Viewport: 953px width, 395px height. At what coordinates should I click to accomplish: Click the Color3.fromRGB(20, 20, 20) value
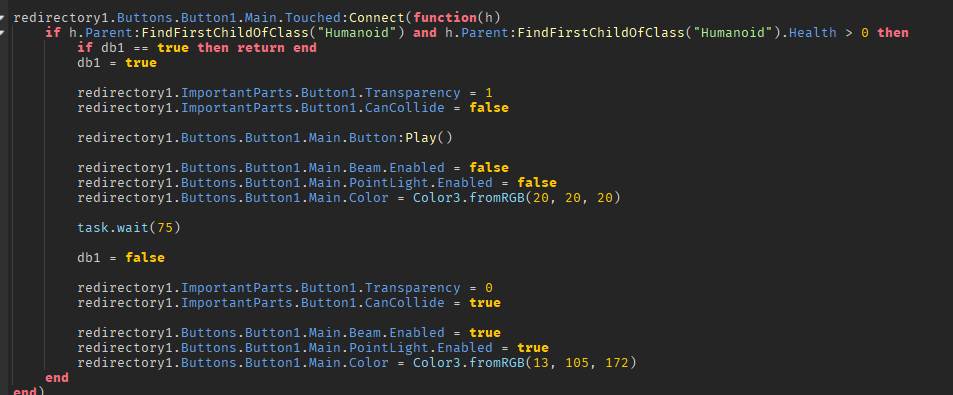[517, 198]
